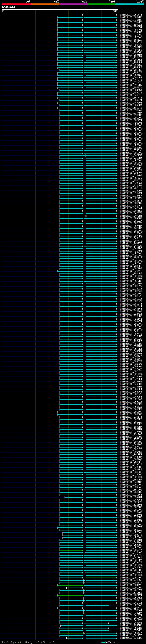Image resolution: width=146 pixels, height=644 pixels.
Task: Click the purple ~60% identity legend segment
Action: [73, 4]
